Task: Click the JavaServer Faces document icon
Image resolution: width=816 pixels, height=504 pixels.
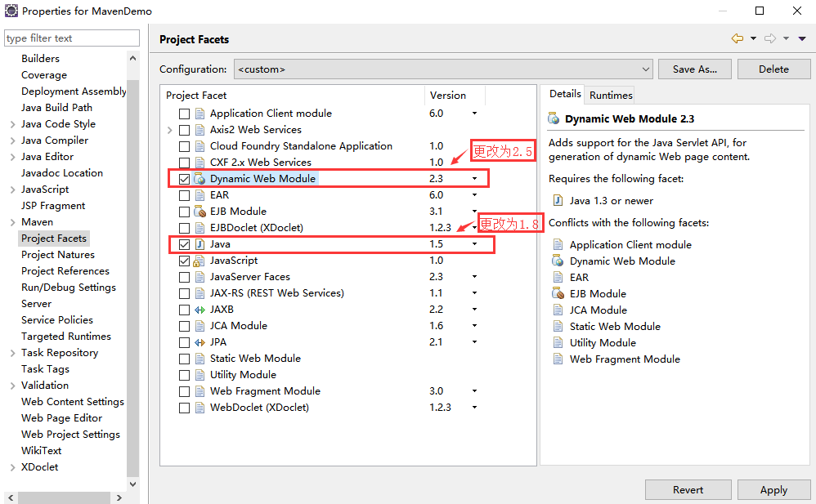Action: [200, 277]
